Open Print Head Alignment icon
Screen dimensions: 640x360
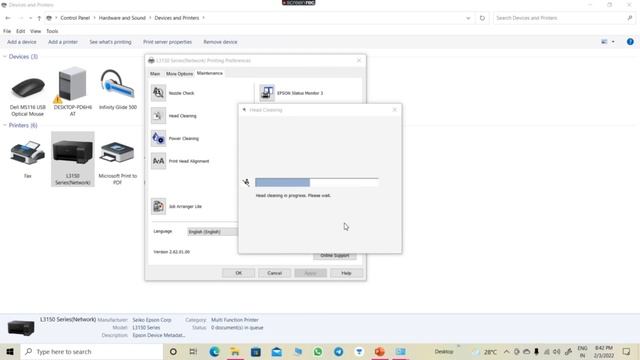[x=158, y=161]
